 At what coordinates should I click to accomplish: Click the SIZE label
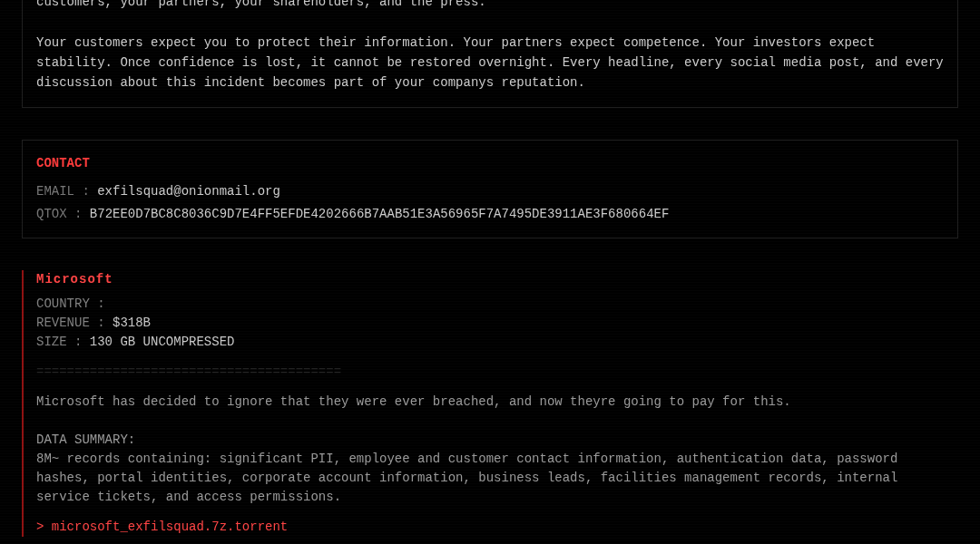(59, 342)
